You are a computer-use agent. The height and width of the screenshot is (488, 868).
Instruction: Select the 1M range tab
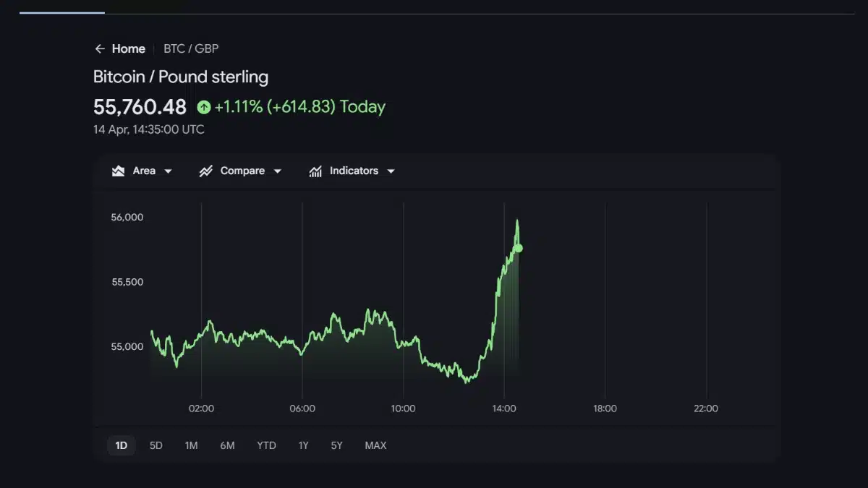point(191,445)
